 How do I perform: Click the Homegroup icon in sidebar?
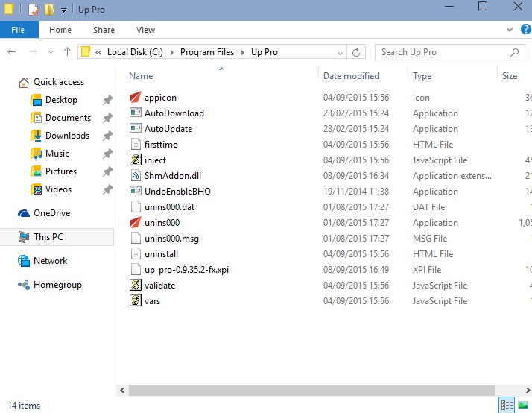coord(23,285)
